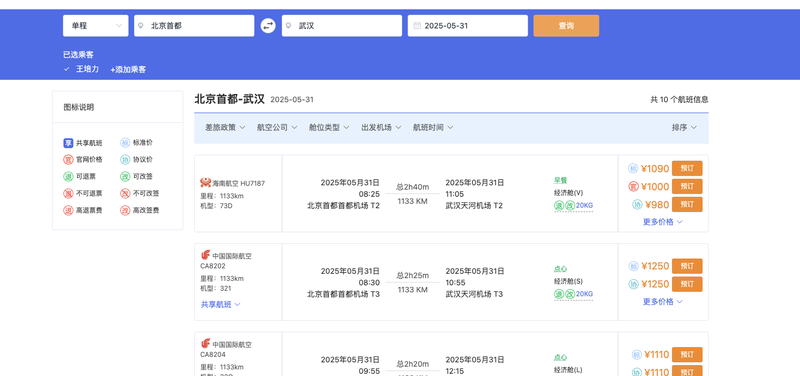Open the 单程 trip type dropdown
Screen dimensions: 800x376
[x=95, y=26]
